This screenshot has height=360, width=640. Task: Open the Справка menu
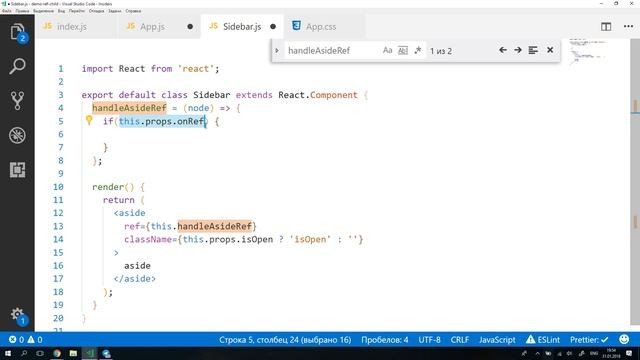coord(133,11)
